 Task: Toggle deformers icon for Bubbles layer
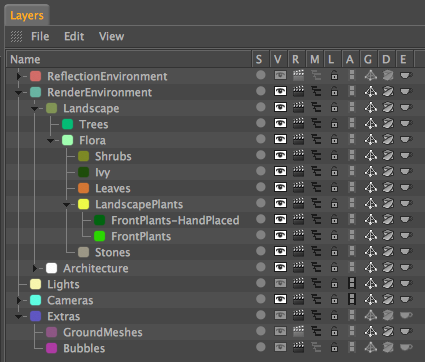pos(388,347)
